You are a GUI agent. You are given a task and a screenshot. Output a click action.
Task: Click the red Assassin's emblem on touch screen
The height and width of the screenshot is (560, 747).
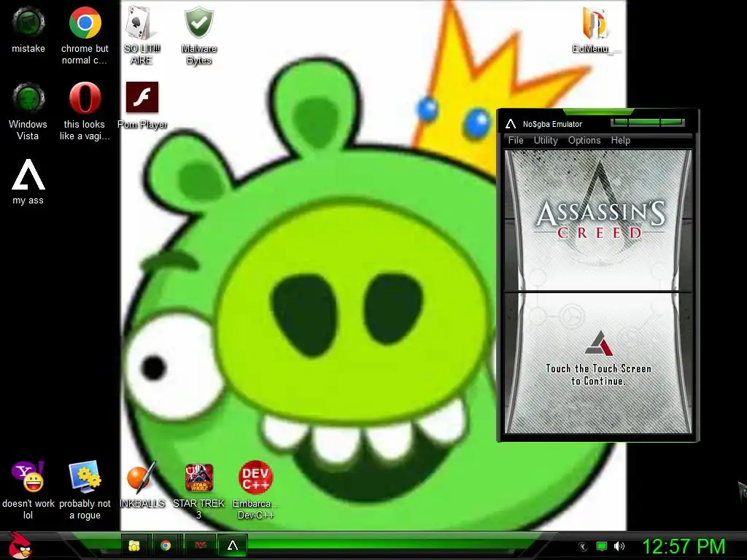click(x=599, y=343)
